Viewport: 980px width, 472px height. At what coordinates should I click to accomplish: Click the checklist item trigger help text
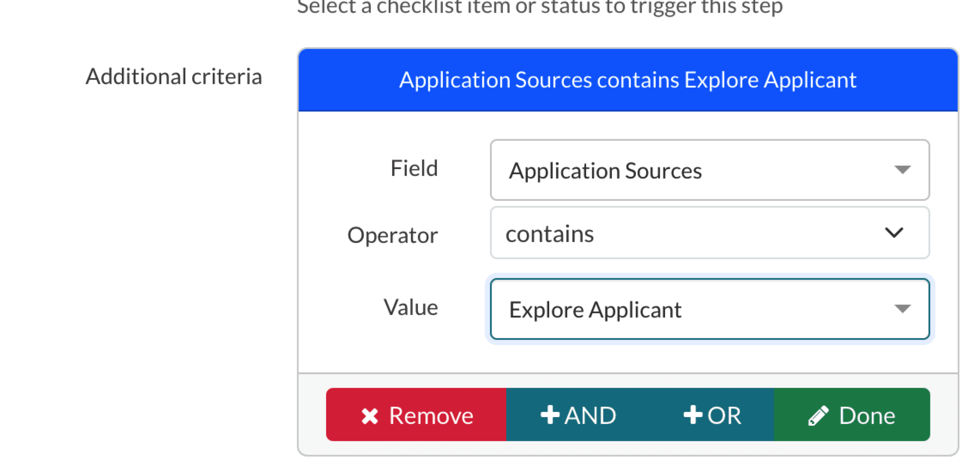tap(540, 7)
